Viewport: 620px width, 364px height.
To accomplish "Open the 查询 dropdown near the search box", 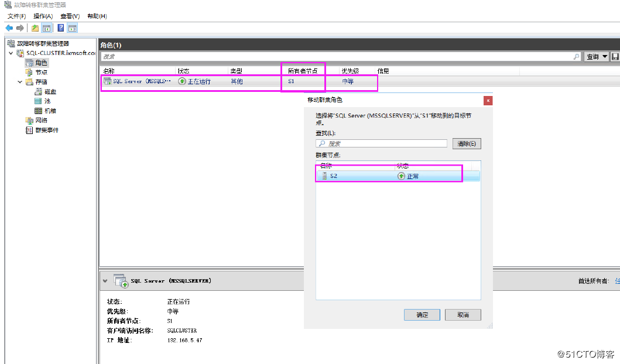I will click(592, 56).
